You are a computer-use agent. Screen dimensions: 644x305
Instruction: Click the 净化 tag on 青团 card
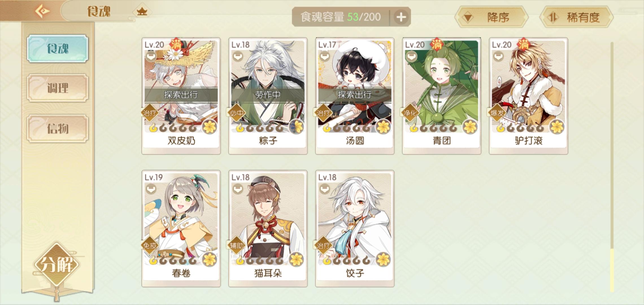410,113
